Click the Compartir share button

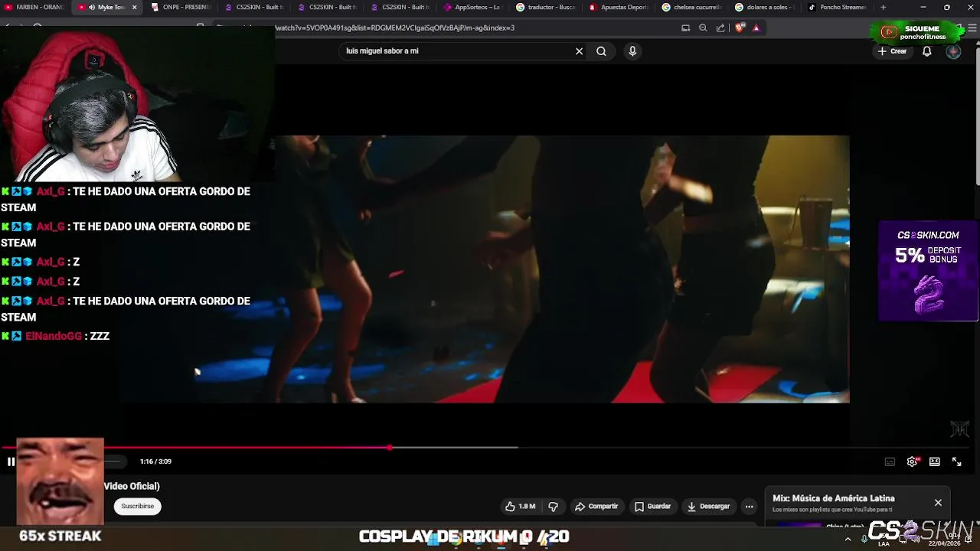596,506
